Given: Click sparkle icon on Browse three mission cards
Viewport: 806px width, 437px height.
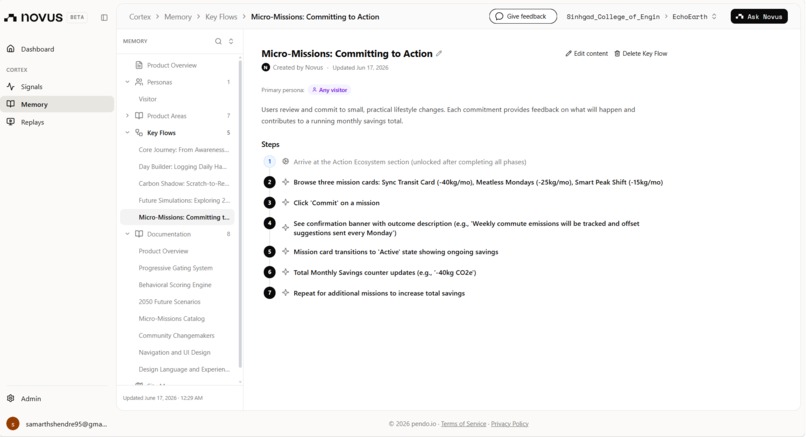Looking at the screenshot, I should tap(285, 182).
